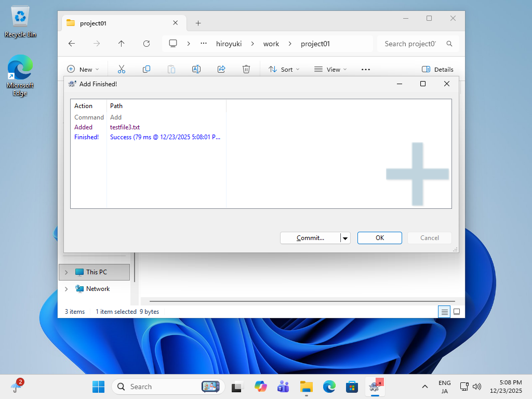Switch to large thumbnails view icon
The height and width of the screenshot is (399, 532).
pyautogui.click(x=457, y=312)
